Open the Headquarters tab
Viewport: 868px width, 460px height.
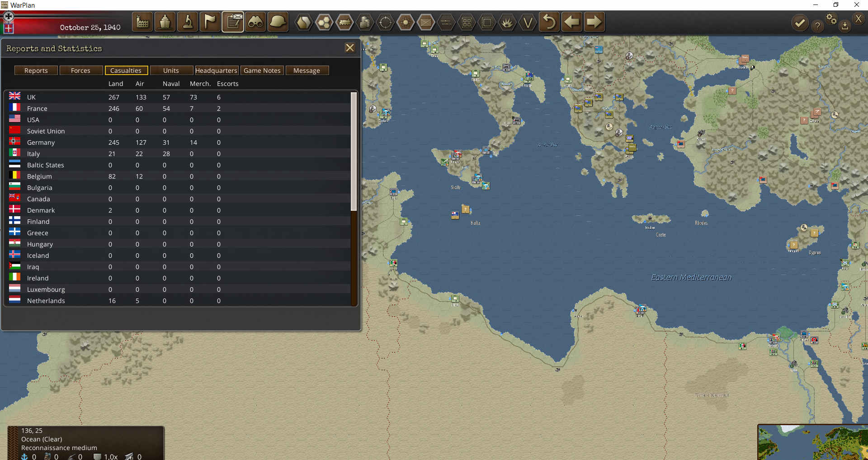(216, 71)
